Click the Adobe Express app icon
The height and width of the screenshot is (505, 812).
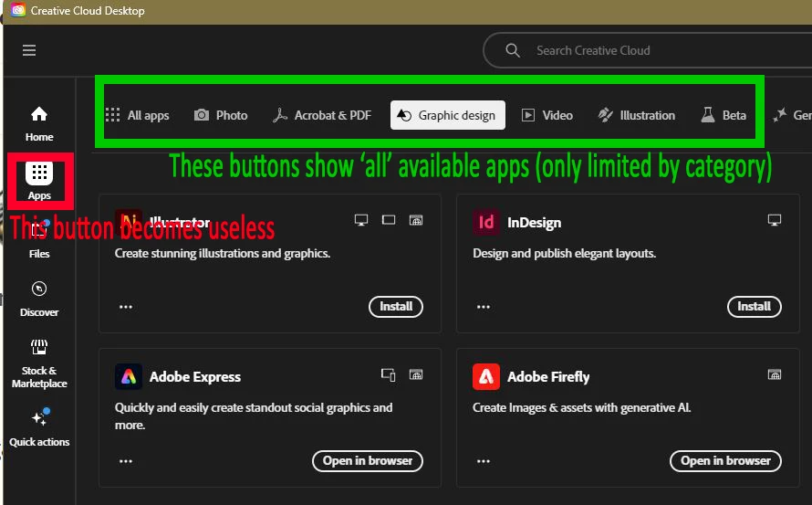coord(129,377)
